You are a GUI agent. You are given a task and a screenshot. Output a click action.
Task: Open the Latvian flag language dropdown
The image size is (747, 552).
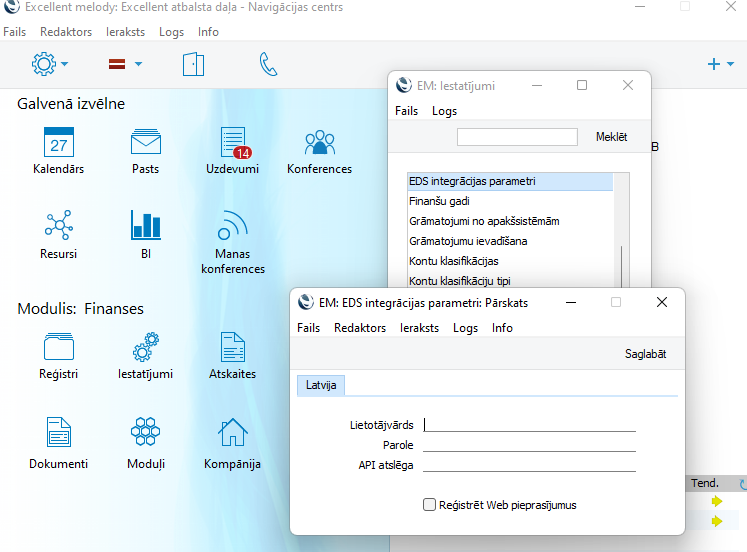click(125, 64)
